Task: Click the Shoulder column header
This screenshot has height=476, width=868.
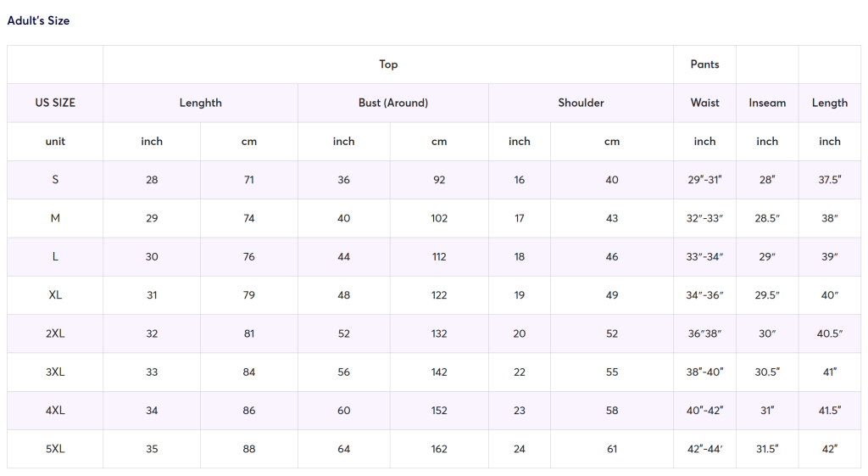Action: 581,103
